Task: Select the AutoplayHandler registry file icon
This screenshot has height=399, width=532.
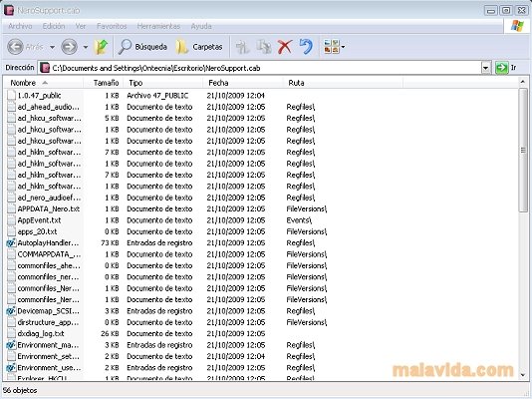Action: point(11,243)
